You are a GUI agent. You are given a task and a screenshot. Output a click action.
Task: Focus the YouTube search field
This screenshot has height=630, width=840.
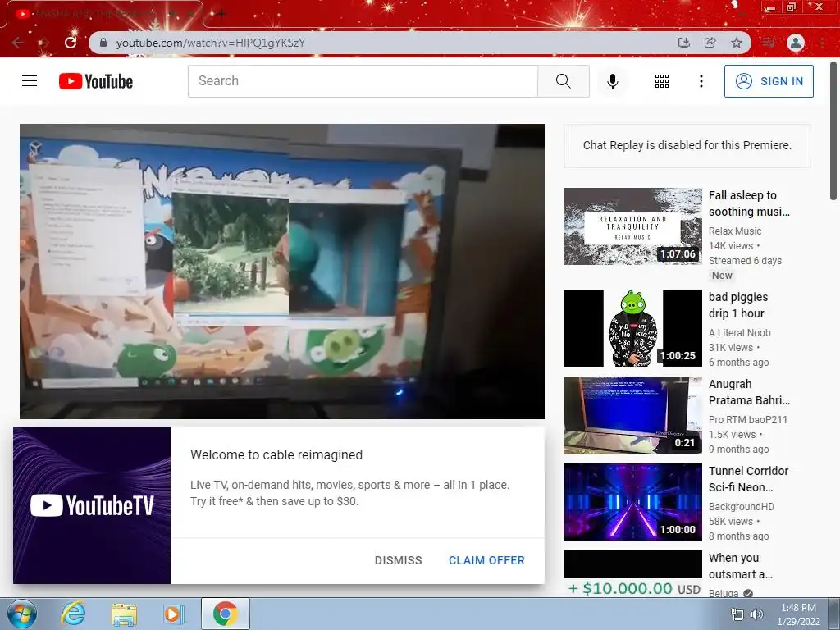(x=363, y=81)
